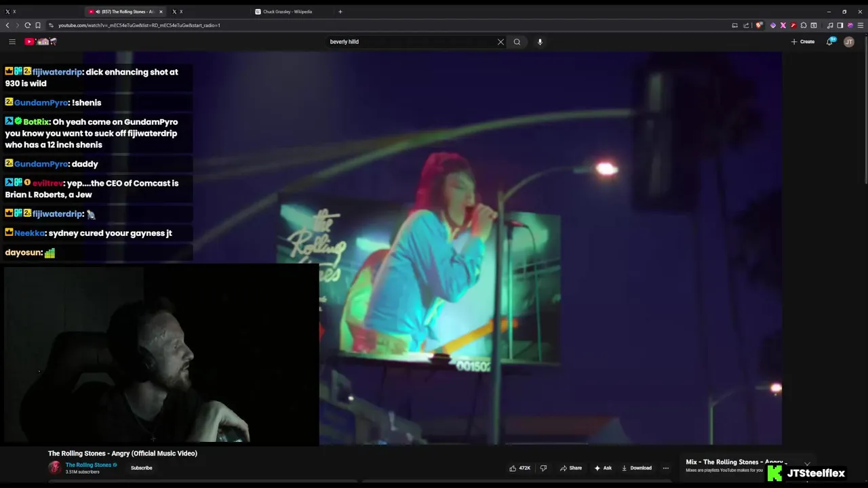The width and height of the screenshot is (868, 488).
Task: Open picture-in-picture icon in address bar
Action: 734,25
